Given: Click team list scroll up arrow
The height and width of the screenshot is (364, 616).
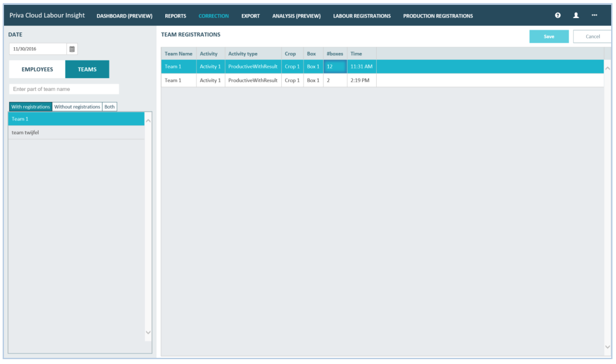Looking at the screenshot, I should [148, 121].
